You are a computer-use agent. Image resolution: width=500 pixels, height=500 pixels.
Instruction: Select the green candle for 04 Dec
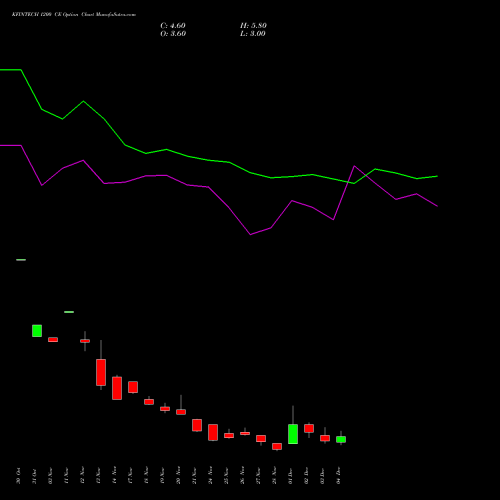click(341, 439)
